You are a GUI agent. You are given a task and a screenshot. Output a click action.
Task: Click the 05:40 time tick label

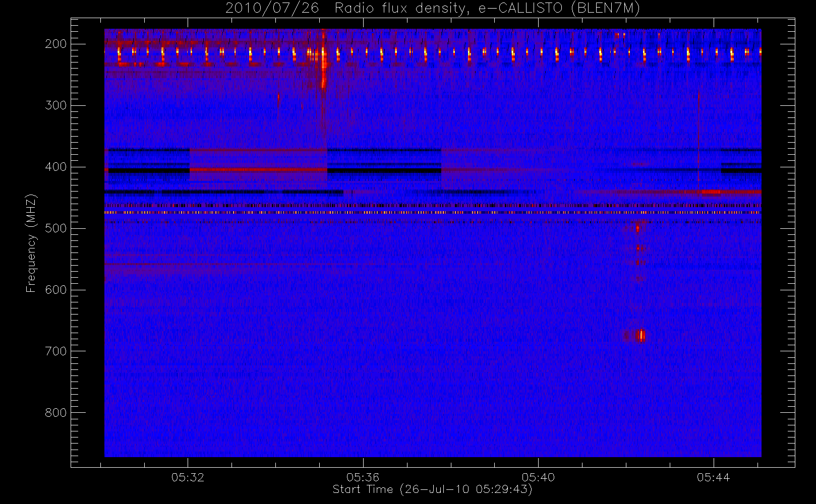click(538, 477)
